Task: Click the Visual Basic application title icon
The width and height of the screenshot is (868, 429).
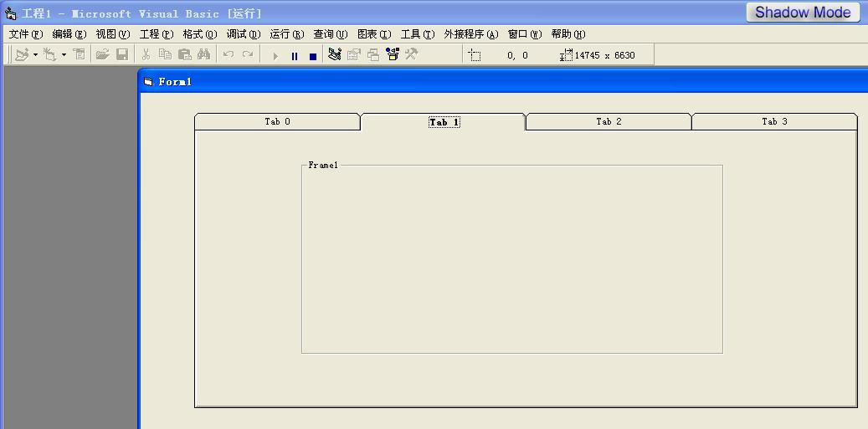Action: pos(11,13)
